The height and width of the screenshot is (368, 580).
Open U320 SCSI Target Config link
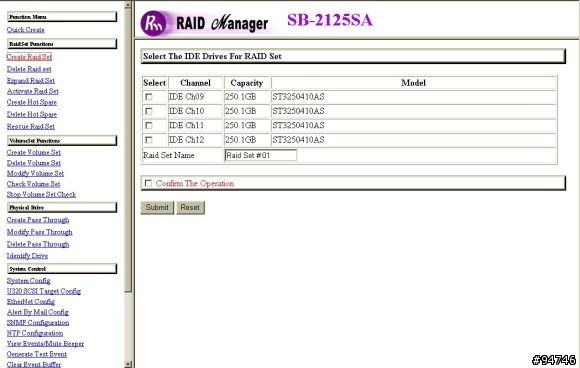tap(44, 291)
